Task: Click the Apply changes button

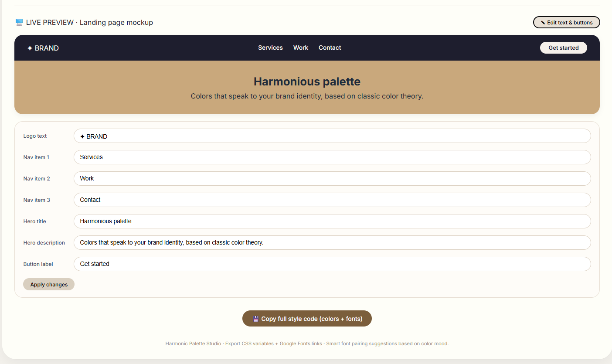Action: click(x=49, y=284)
